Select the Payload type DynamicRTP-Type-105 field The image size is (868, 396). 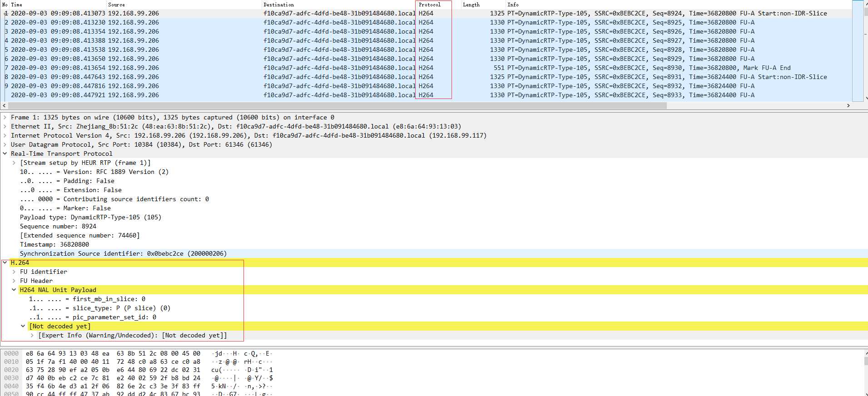point(90,217)
